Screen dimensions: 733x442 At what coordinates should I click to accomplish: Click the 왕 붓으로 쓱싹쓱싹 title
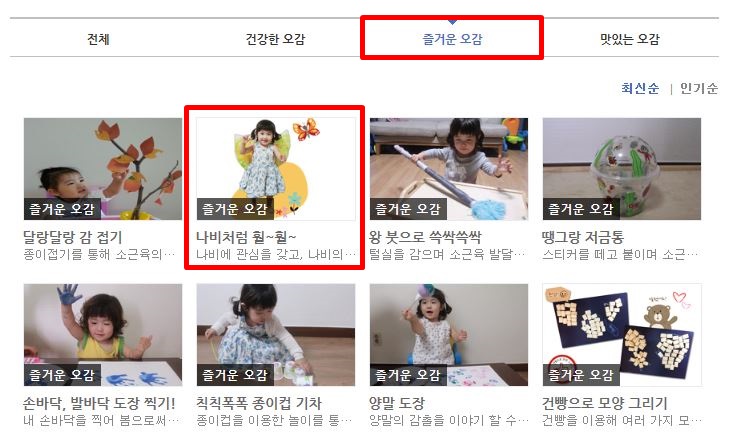[425, 237]
